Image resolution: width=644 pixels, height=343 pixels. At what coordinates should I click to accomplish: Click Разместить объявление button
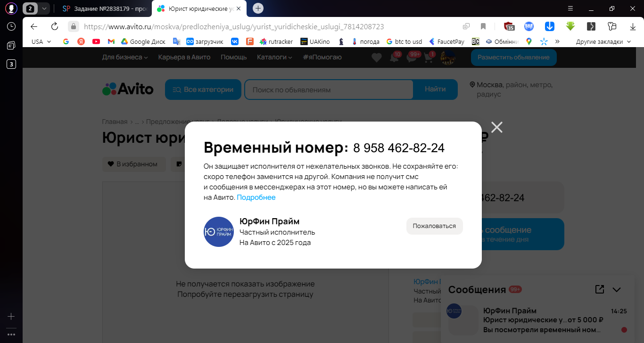click(513, 57)
